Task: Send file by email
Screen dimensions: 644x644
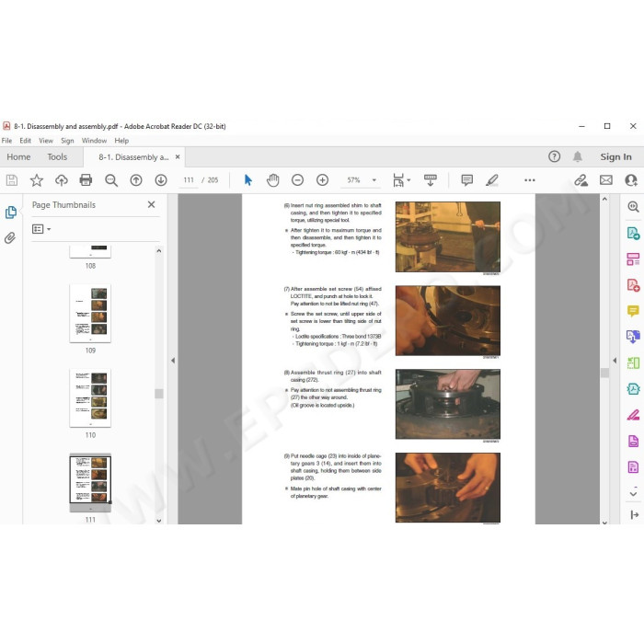Action: point(605,180)
